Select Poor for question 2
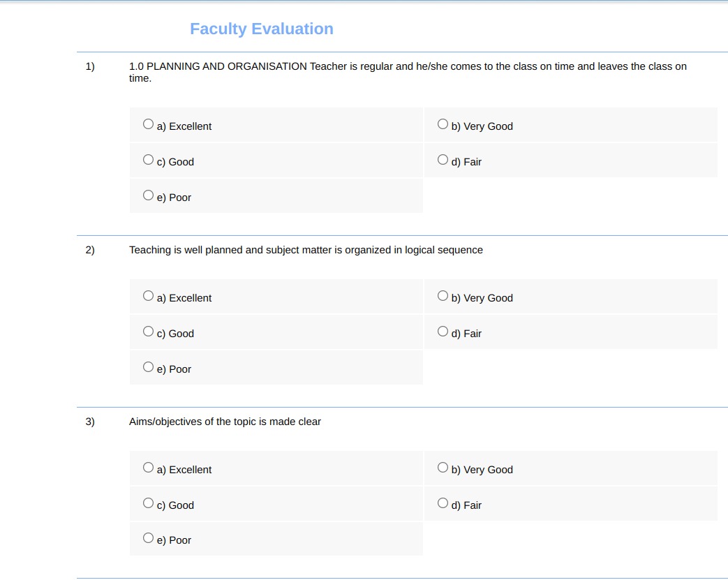728x580 pixels. (148, 367)
